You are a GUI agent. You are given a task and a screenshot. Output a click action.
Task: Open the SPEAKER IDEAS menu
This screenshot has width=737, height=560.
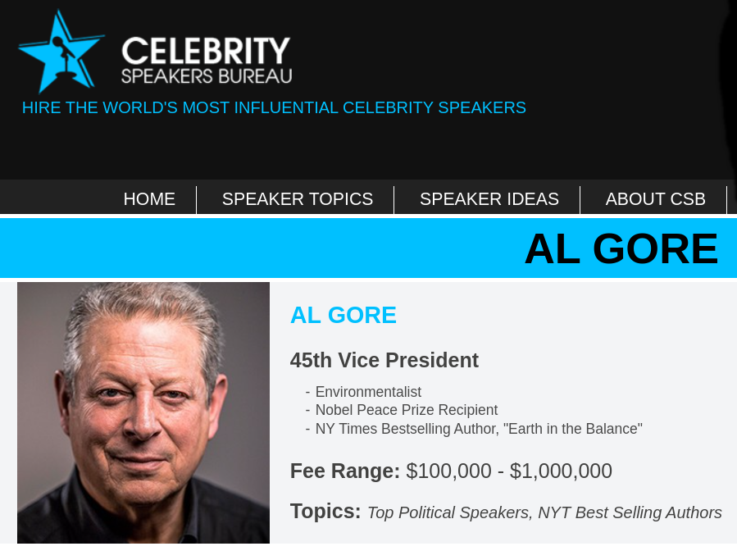489,199
